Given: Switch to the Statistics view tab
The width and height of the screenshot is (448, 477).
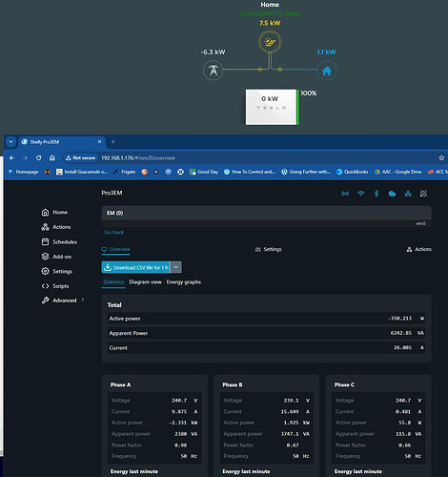Looking at the screenshot, I should tap(113, 282).
